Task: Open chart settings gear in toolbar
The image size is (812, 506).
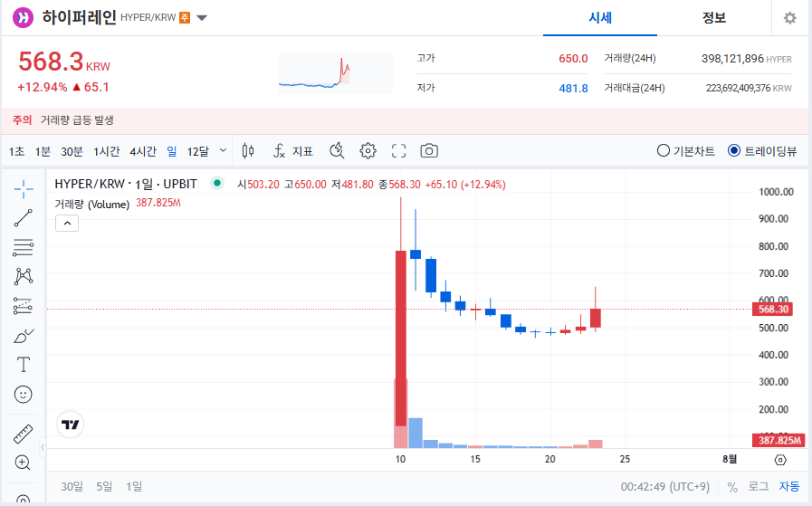Action: [368, 150]
